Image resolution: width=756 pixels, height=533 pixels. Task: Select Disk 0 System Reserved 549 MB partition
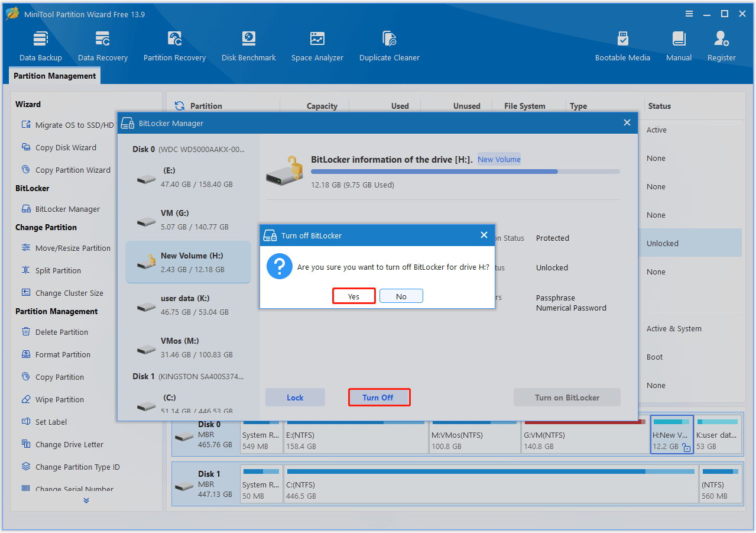(x=261, y=435)
